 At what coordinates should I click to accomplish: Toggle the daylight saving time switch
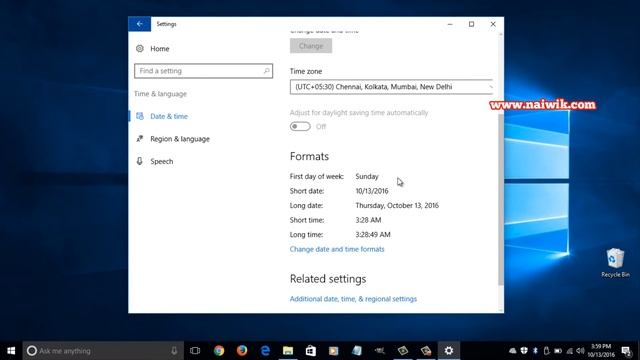point(300,127)
